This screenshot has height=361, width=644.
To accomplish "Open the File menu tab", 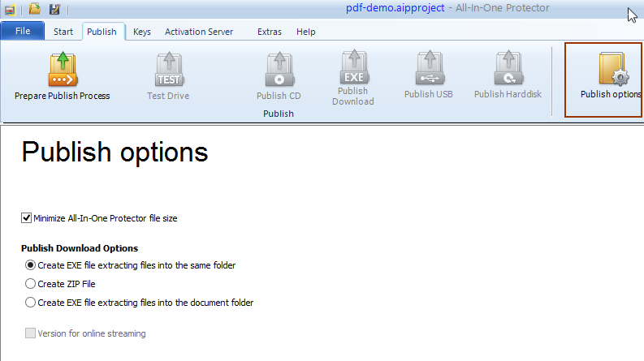I will (x=23, y=31).
